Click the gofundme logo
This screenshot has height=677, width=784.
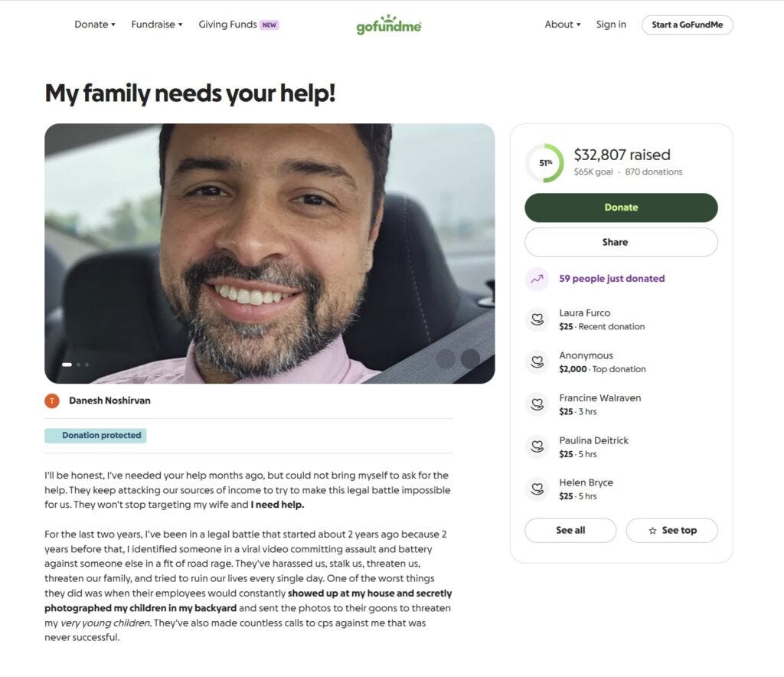pos(388,24)
